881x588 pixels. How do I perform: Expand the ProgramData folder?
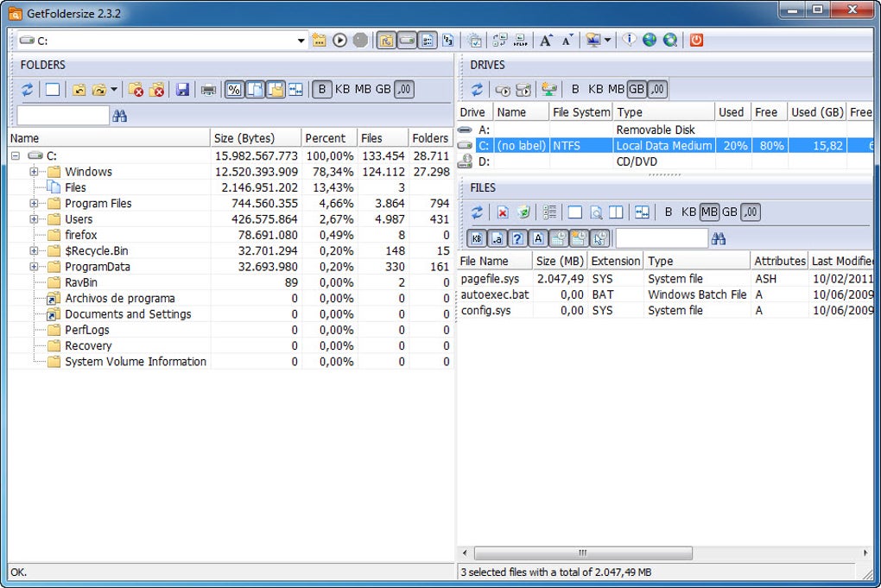[x=34, y=267]
